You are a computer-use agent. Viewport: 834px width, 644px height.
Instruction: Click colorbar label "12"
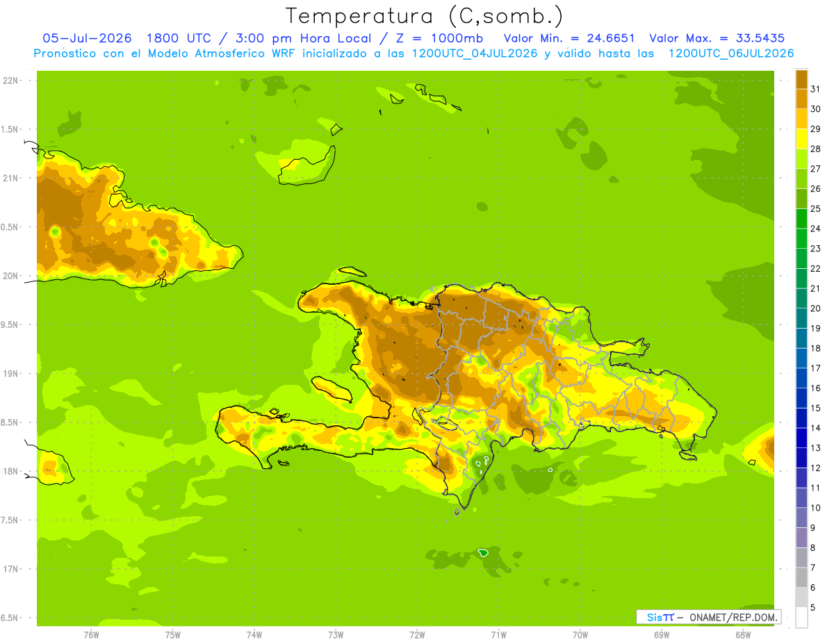(x=815, y=468)
